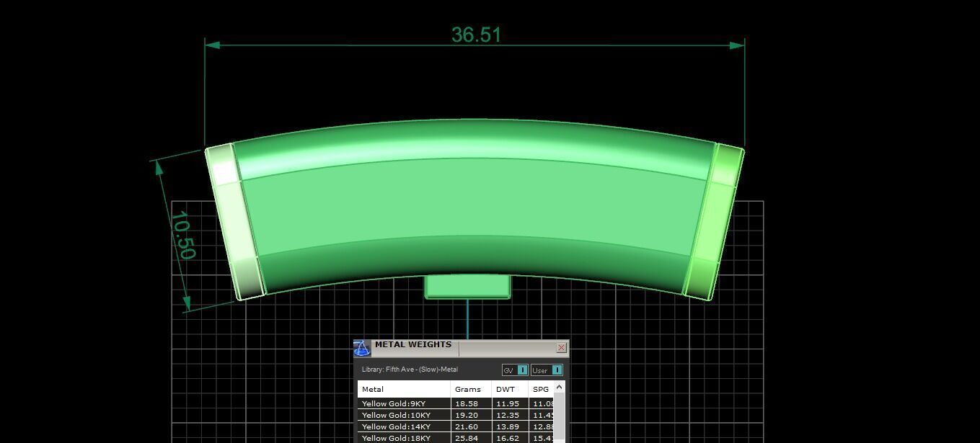
Task: Select the Yellow Gold:18KY row
Action: click(x=455, y=438)
